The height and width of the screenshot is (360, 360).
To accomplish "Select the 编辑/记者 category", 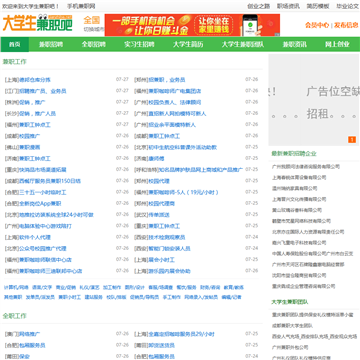I will tap(231, 297).
